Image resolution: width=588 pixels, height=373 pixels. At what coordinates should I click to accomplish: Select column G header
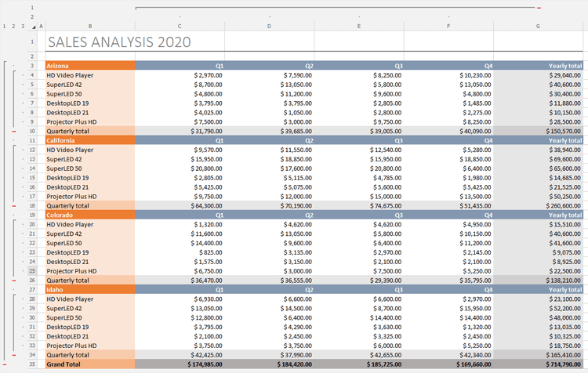538,26
